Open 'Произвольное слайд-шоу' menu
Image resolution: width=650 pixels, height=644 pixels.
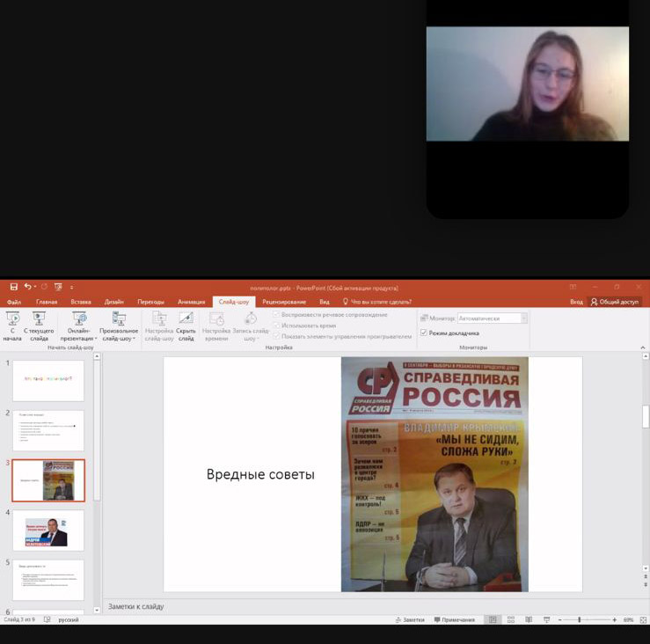pyautogui.click(x=119, y=326)
